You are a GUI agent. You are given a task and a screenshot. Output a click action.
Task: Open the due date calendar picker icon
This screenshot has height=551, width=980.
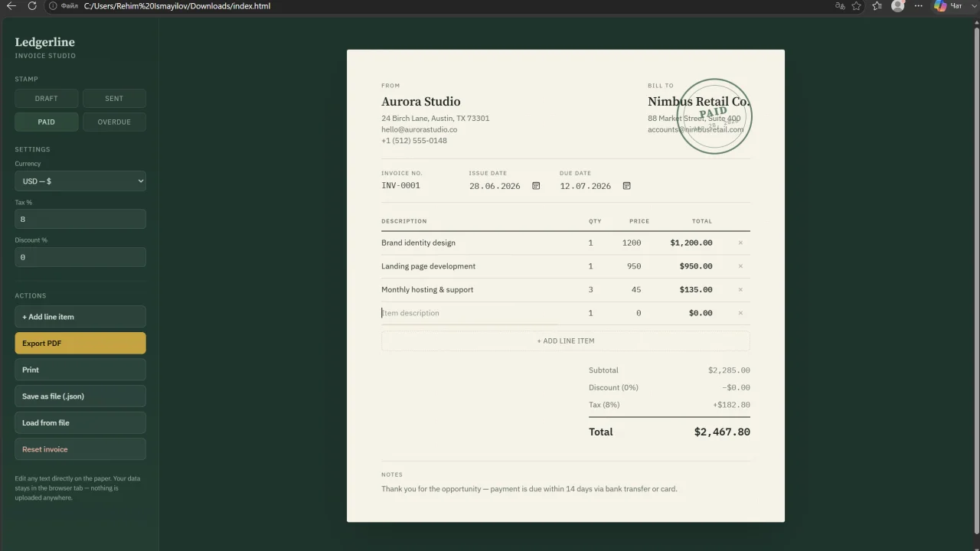[626, 186]
